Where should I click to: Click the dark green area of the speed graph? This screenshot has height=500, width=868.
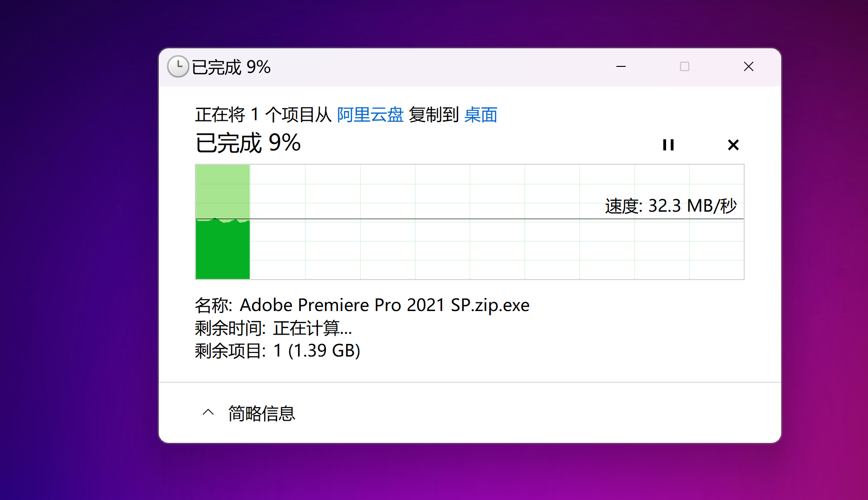223,251
